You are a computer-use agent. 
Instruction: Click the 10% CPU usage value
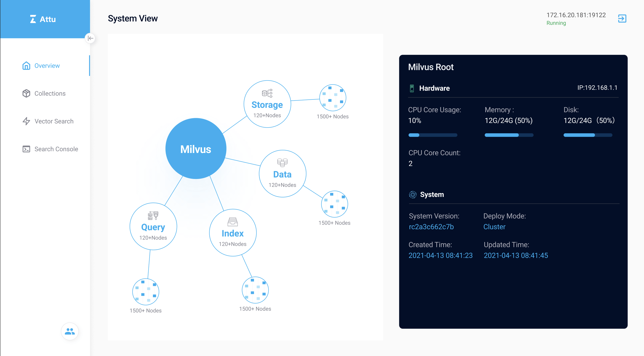pyautogui.click(x=415, y=121)
